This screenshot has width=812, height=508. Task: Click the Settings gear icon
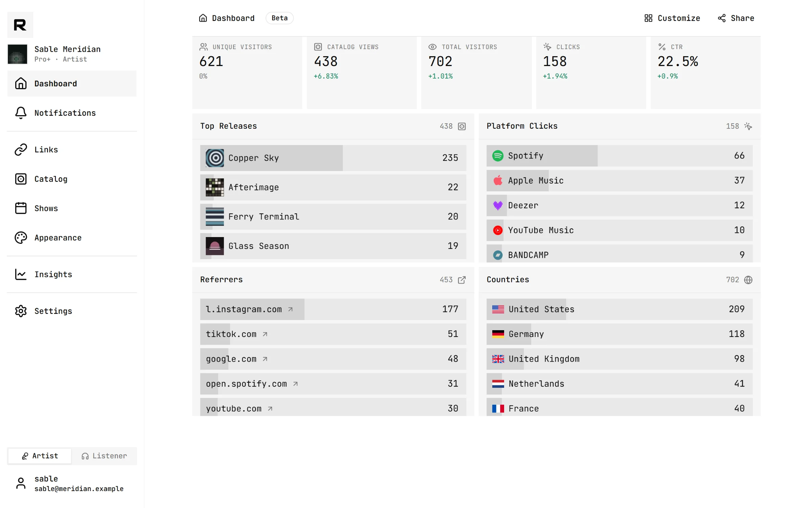pos(21,311)
